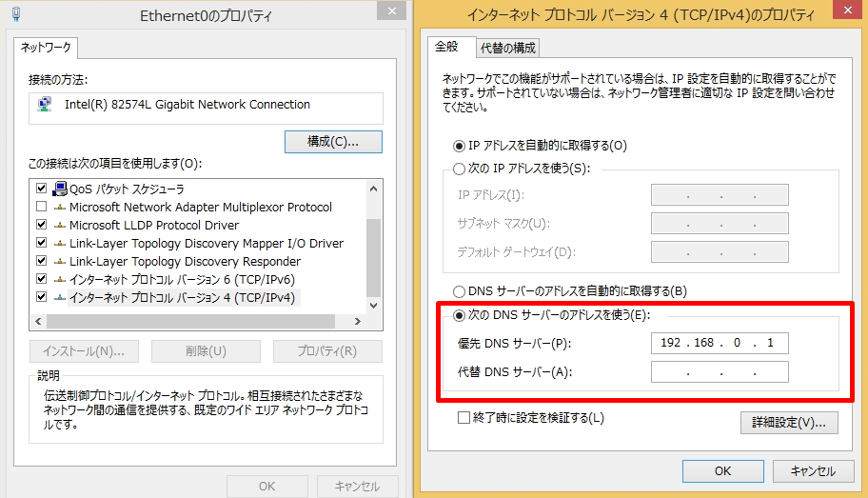Click the Link-Layer Topology Discovery Responder icon
The image size is (868, 498).
pos(59,262)
